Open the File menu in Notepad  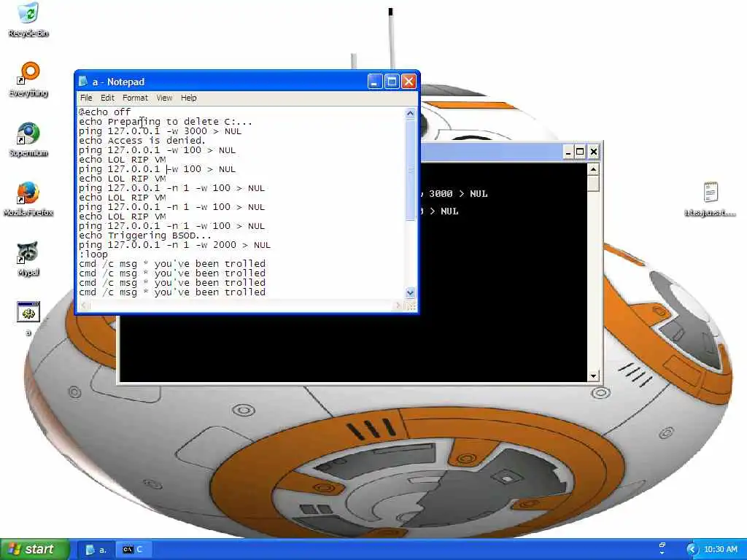[x=86, y=98]
